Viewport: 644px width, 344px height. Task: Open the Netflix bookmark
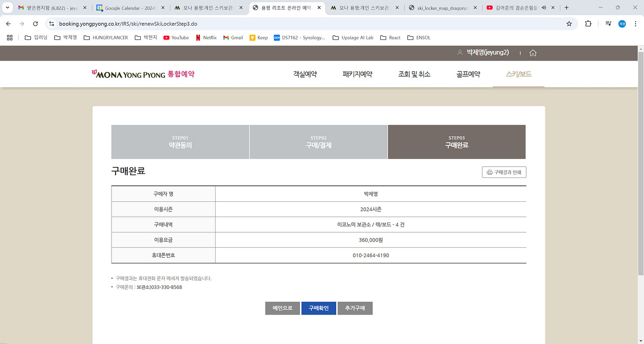[x=206, y=38]
